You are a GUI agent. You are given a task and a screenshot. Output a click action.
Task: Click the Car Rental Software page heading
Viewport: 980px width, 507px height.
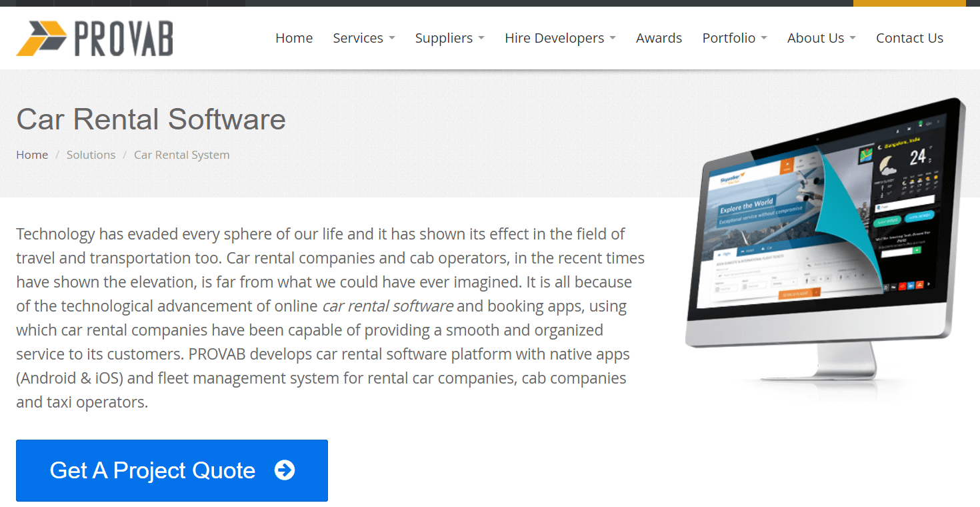coord(151,119)
